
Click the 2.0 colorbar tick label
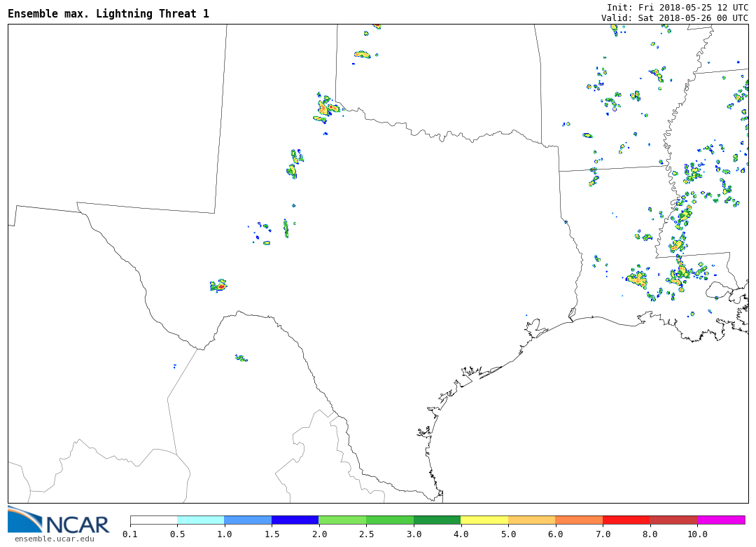coord(318,534)
